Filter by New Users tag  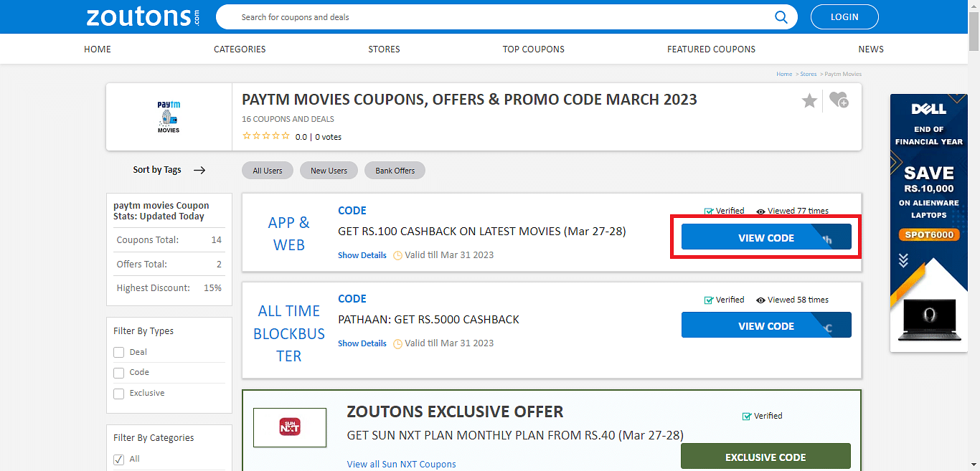pyautogui.click(x=329, y=171)
